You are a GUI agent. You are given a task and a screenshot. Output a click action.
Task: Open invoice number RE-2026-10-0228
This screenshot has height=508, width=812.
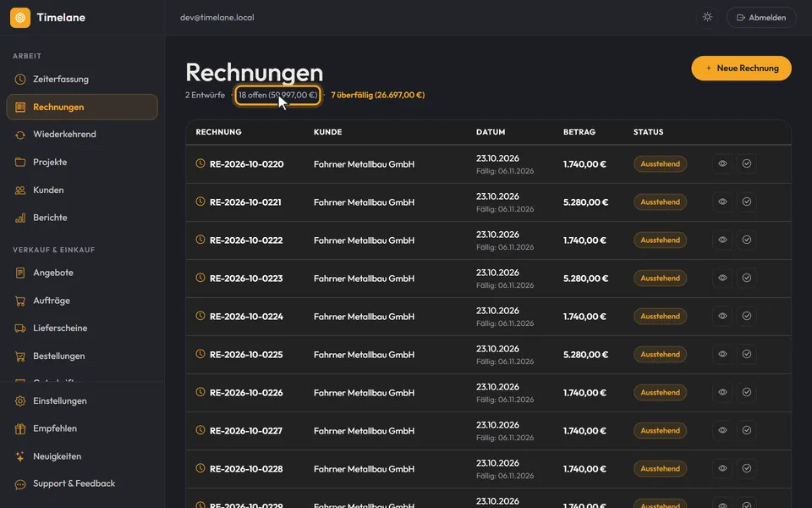(246, 469)
